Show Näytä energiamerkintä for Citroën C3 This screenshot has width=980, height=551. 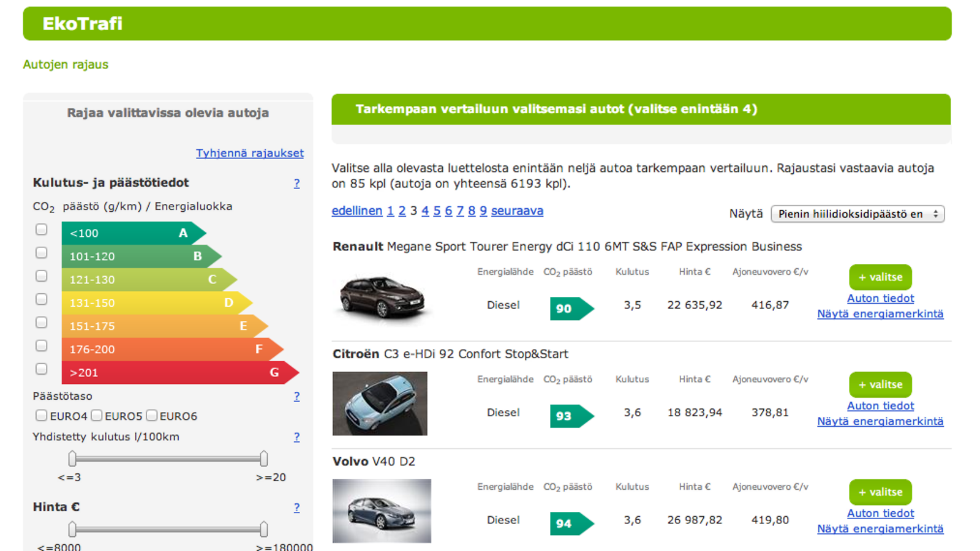tap(880, 421)
